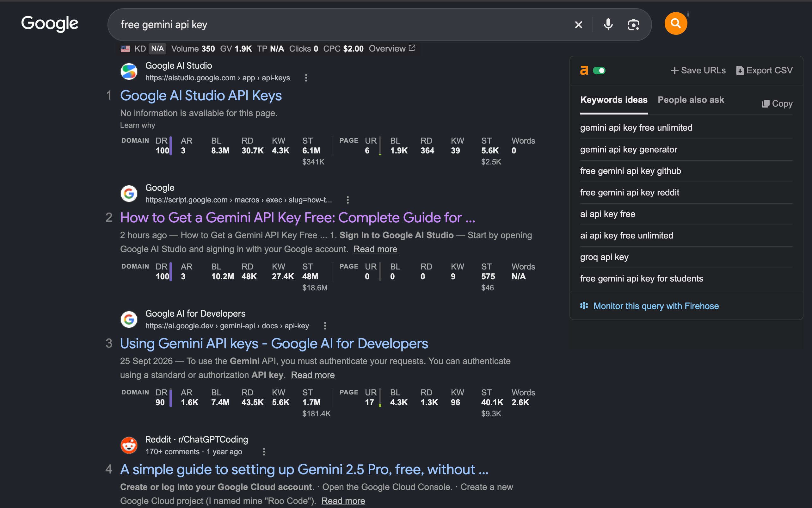Open Using Gemini API keys result
The height and width of the screenshot is (508, 812).
[x=274, y=344]
